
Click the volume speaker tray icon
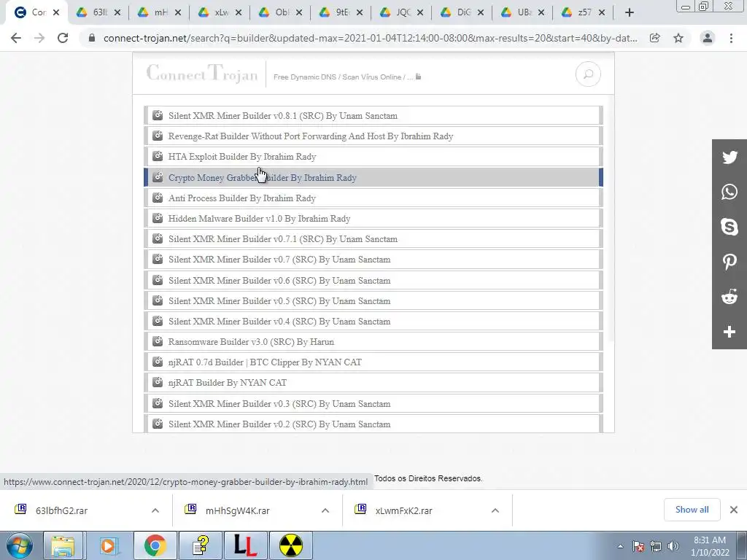point(673,546)
